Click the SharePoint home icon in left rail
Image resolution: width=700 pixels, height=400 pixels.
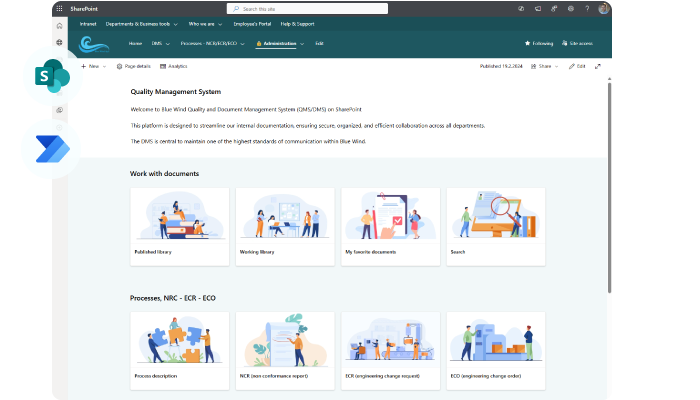pyautogui.click(x=59, y=24)
